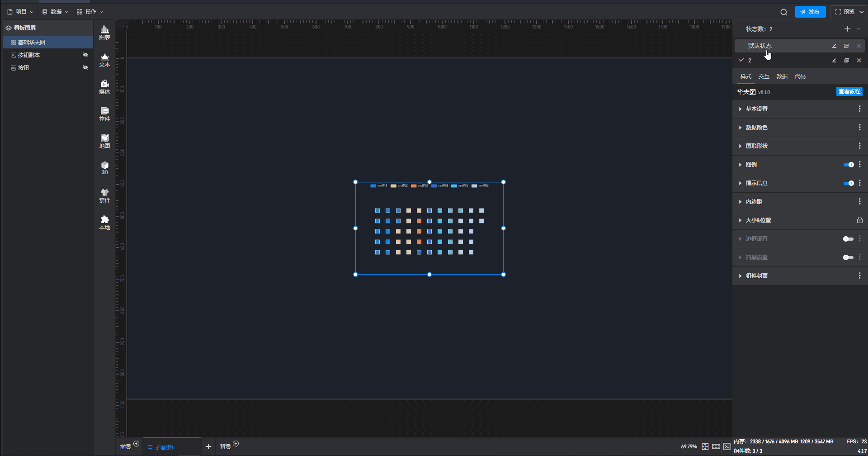Select the 基础华夫图 layer
The height and width of the screenshot is (456, 868).
tap(32, 42)
